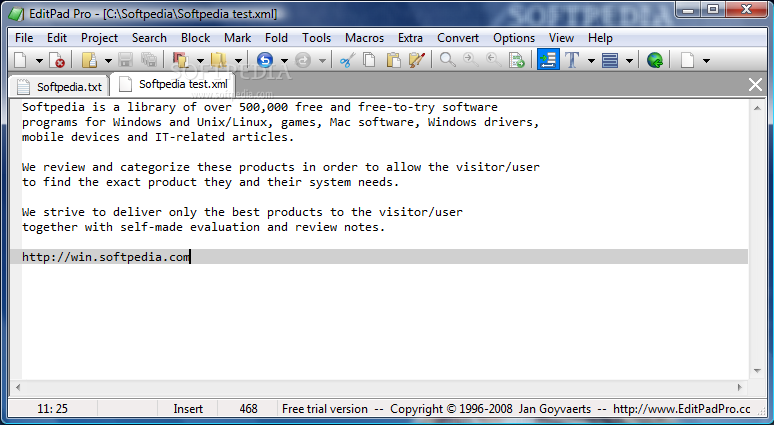Expand the dropdown arrow beside redo
Image resolution: width=774 pixels, height=425 pixels.
click(322, 61)
